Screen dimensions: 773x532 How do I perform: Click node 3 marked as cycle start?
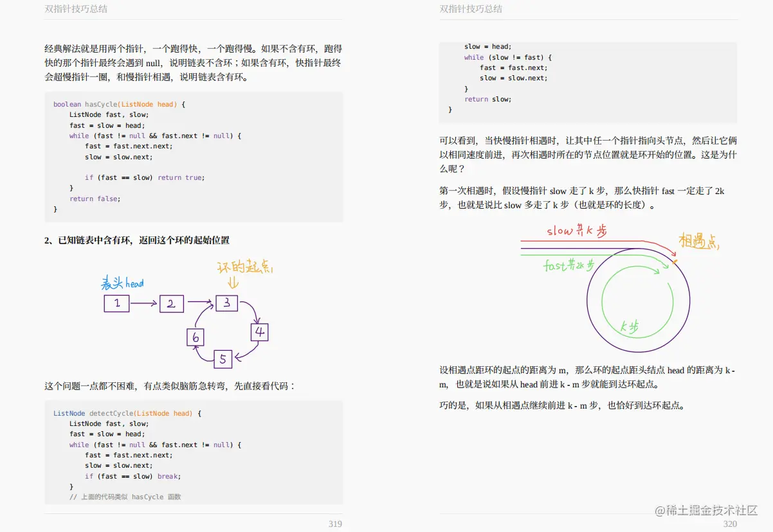point(226,303)
